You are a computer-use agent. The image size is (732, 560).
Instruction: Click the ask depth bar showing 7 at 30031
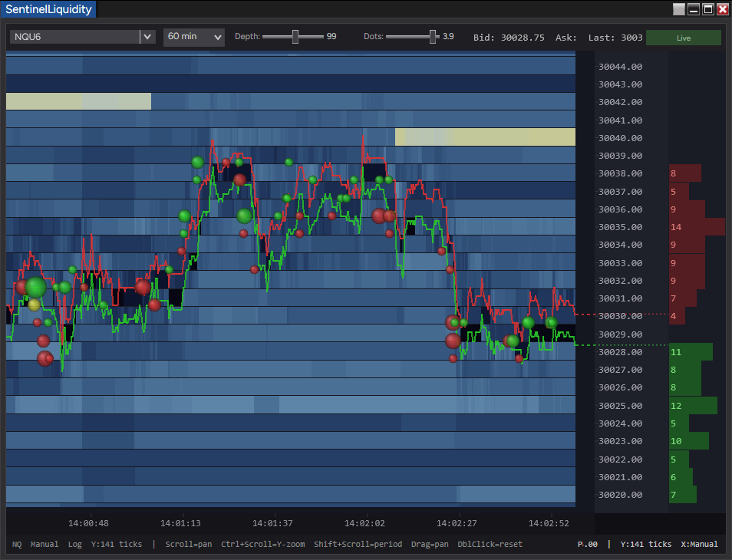(683, 298)
